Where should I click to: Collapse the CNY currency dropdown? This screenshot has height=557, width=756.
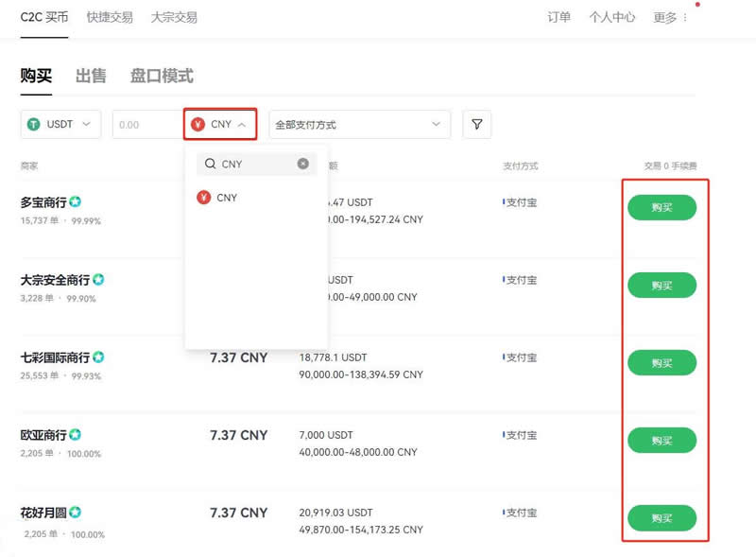221,124
